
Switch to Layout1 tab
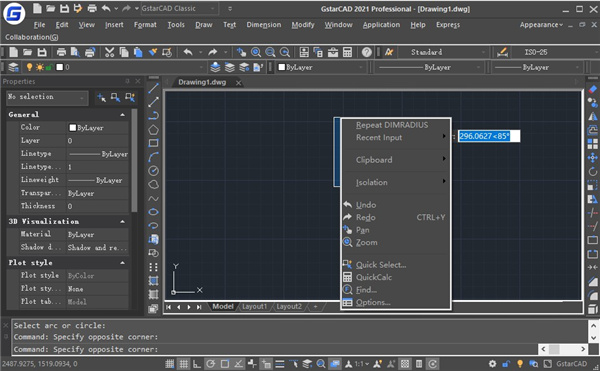pos(254,307)
